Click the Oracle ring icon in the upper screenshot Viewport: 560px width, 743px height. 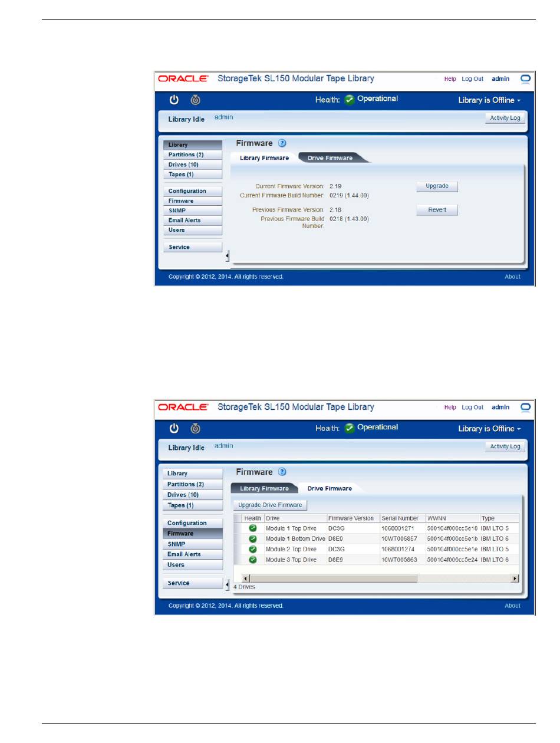pos(525,79)
